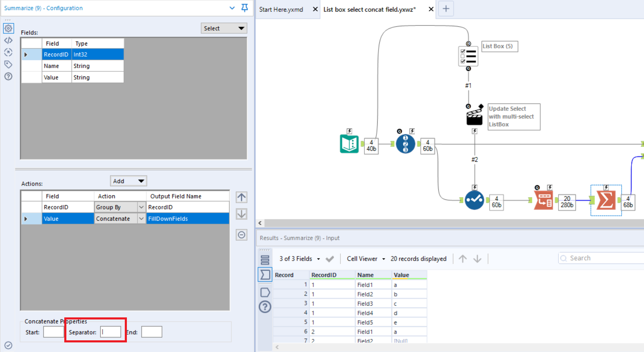Move selected action up with arrow
644x352 pixels.
coord(242,197)
